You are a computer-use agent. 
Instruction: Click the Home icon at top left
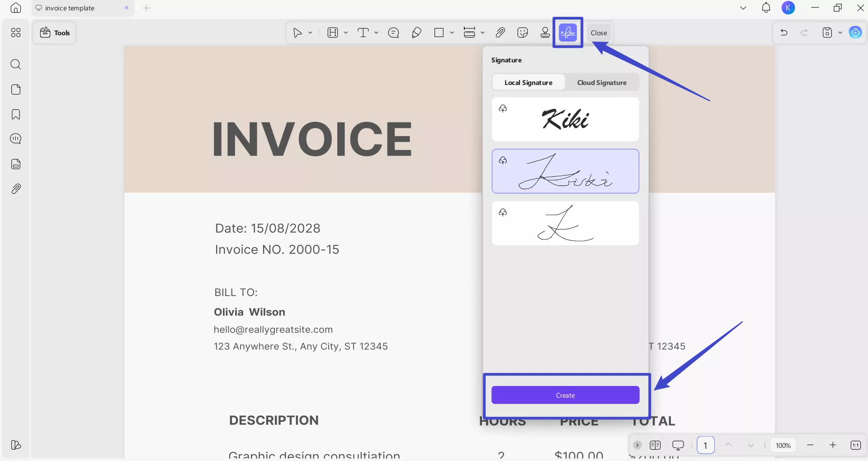(15, 8)
